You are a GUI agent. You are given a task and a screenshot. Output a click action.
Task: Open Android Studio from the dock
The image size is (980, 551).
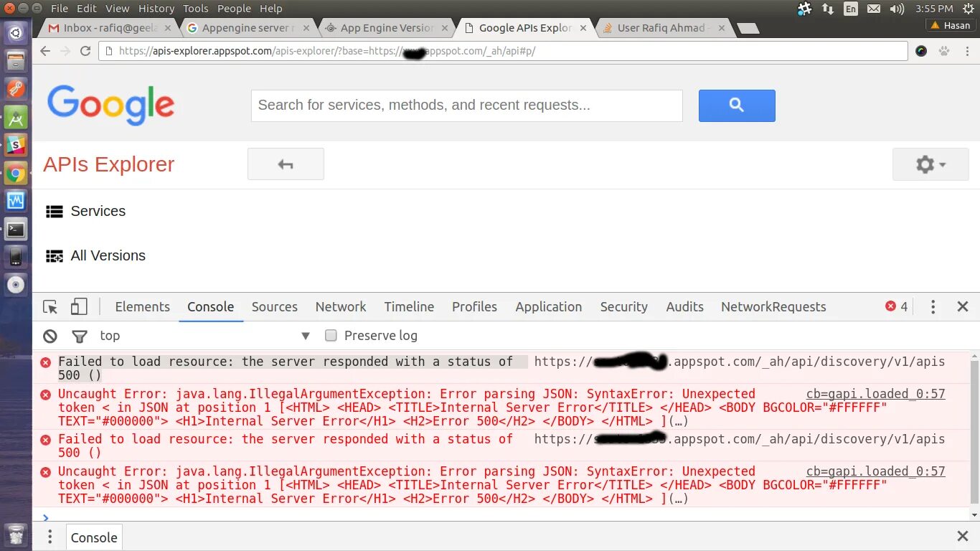tap(16, 117)
